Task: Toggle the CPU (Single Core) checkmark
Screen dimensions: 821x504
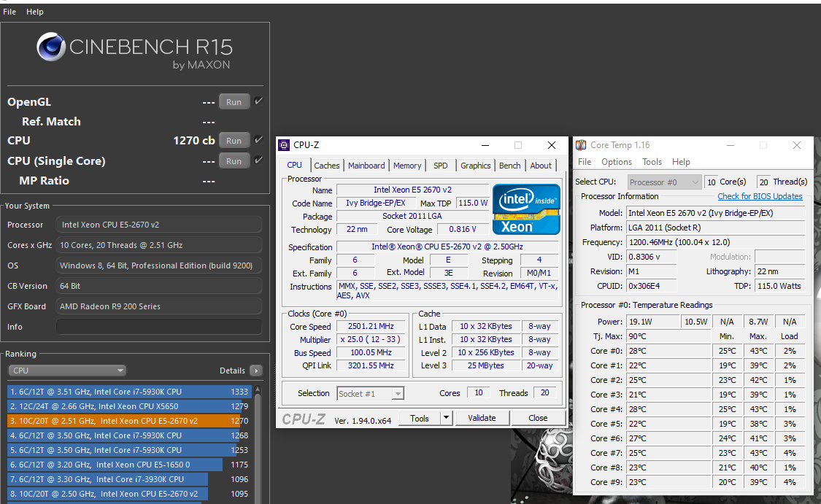Action: [258, 160]
